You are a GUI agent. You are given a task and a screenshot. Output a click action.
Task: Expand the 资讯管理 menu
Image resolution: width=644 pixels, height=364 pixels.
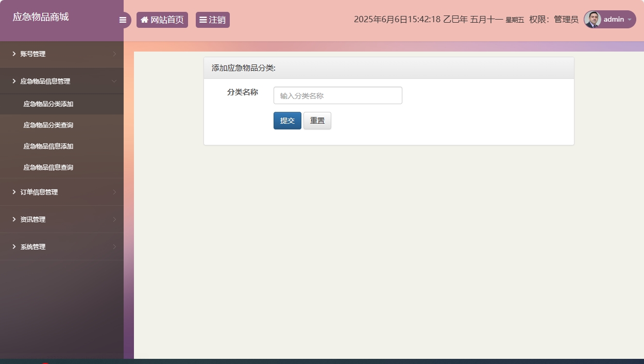[62, 219]
